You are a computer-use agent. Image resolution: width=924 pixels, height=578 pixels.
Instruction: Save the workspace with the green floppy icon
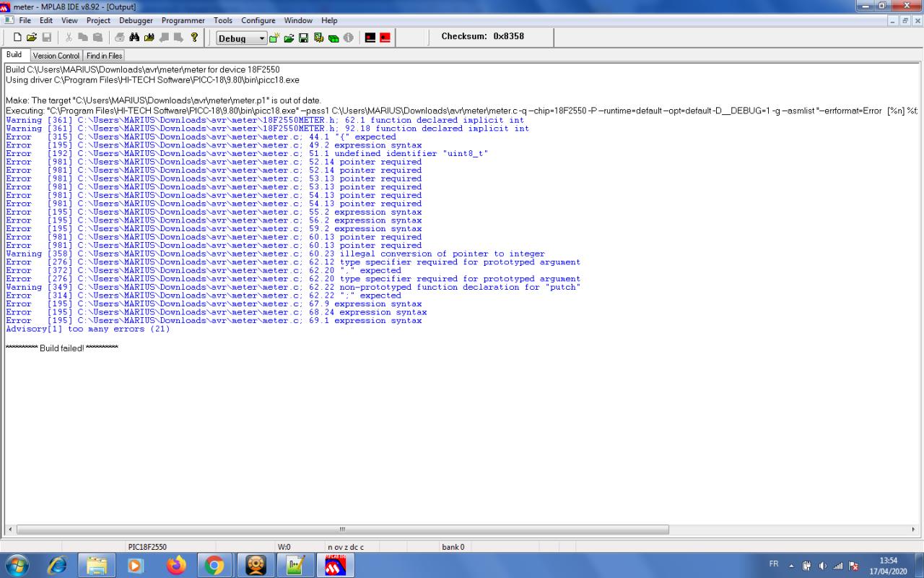click(303, 38)
